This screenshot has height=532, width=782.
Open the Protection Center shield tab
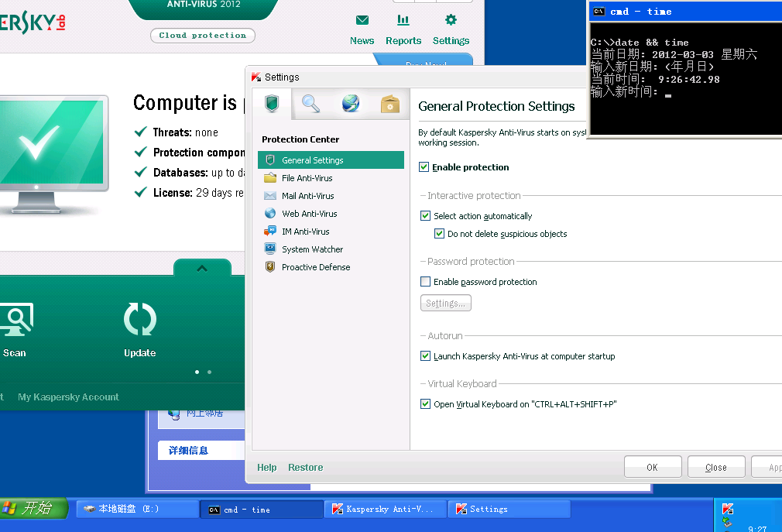point(272,104)
